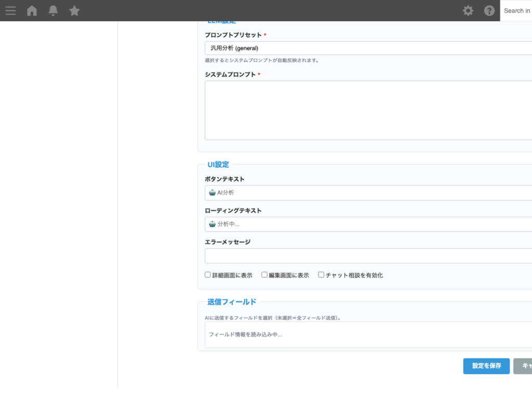Click the robot icon in ボタンテキスト field
This screenshot has height=399, width=532.
click(212, 192)
